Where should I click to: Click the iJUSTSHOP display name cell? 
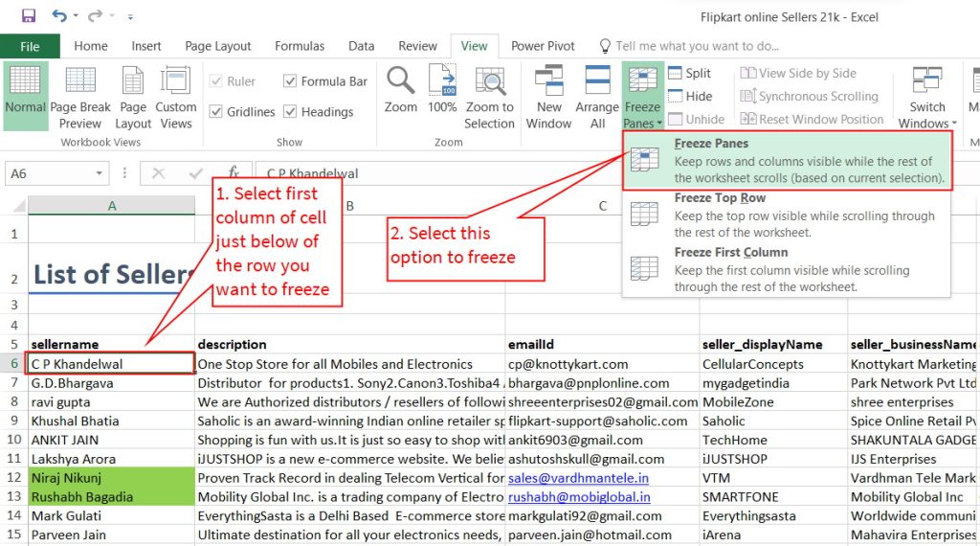click(x=773, y=459)
